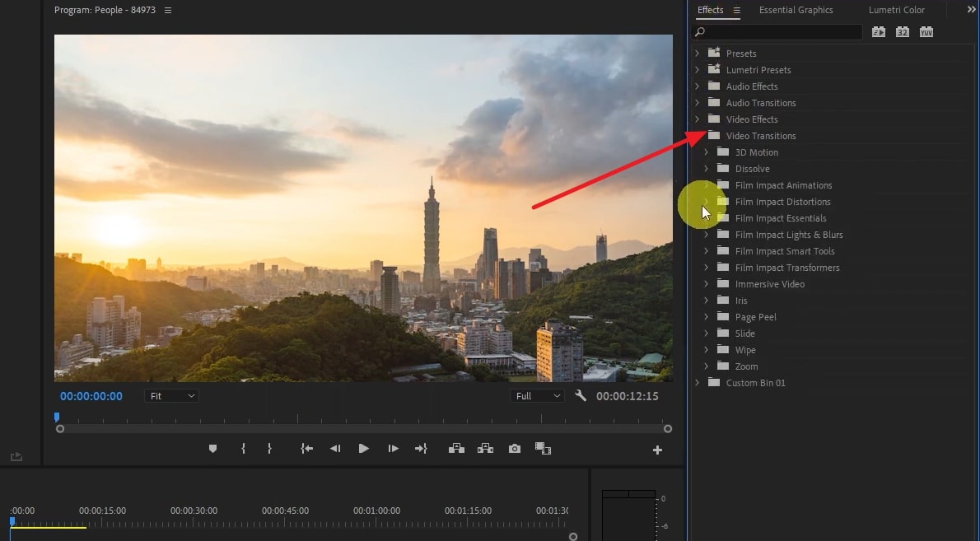Toggle the 32-bit Color effects filter
980x541 pixels.
(x=903, y=32)
